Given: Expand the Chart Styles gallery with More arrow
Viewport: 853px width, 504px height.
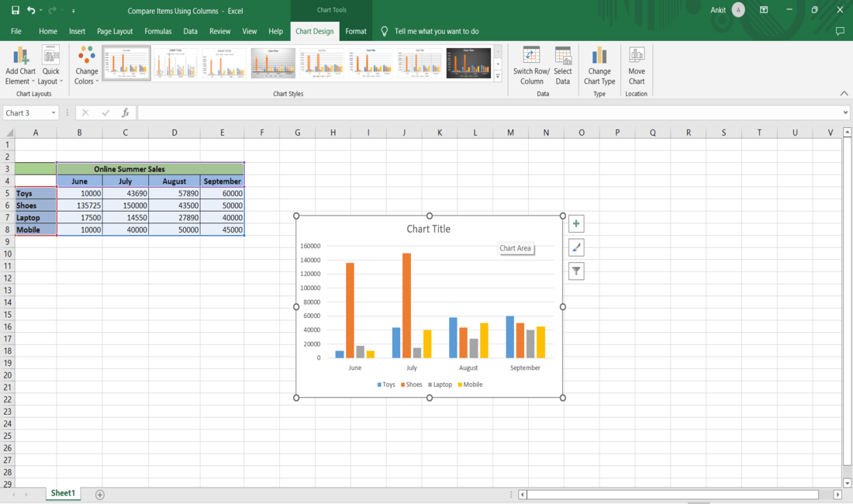Looking at the screenshot, I should click(x=496, y=74).
